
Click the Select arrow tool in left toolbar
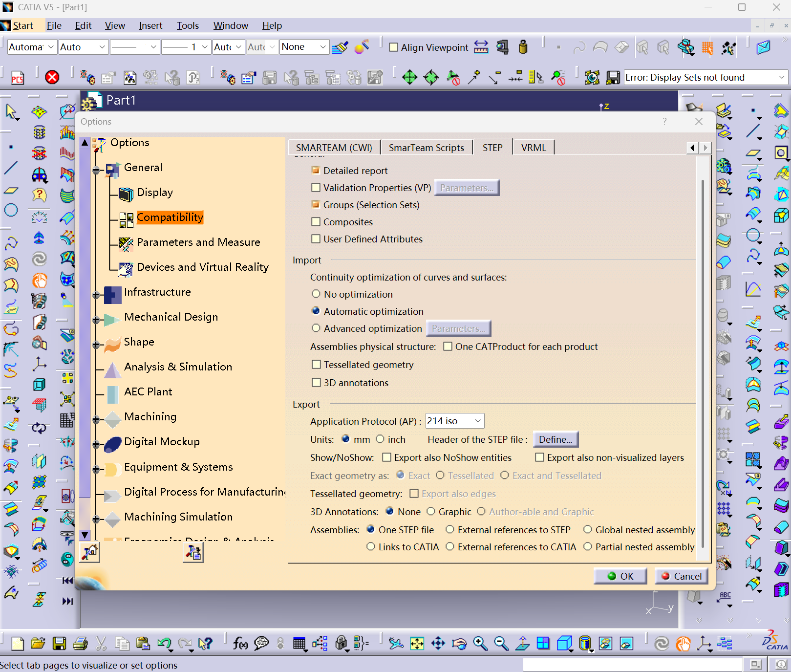point(11,112)
